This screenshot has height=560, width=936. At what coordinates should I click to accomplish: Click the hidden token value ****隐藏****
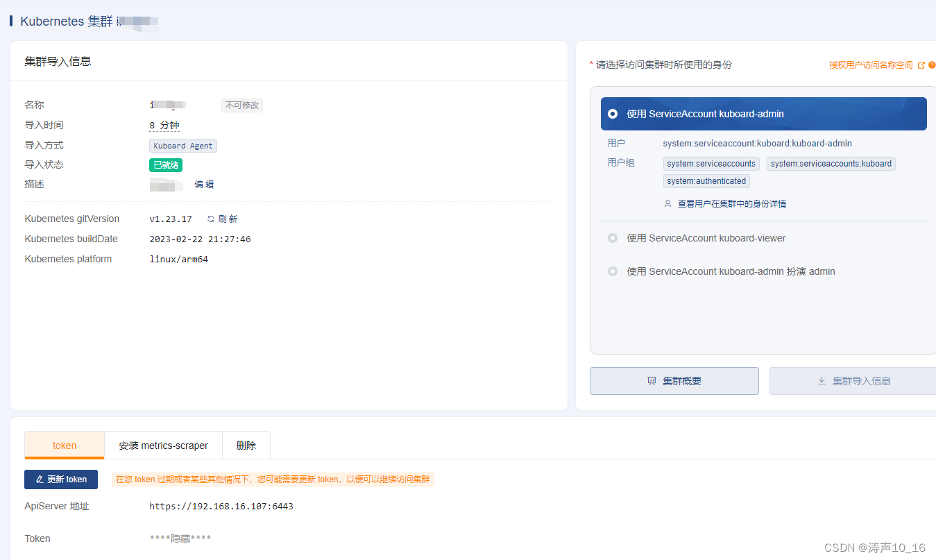[x=180, y=538]
